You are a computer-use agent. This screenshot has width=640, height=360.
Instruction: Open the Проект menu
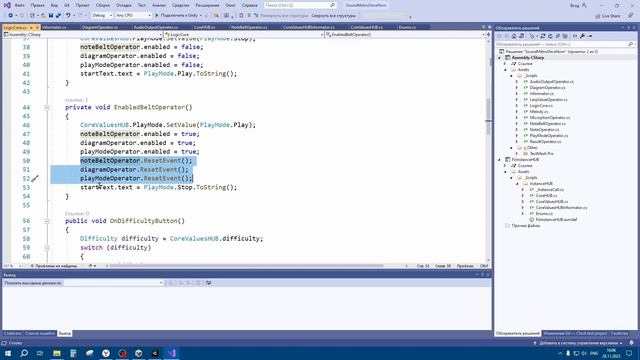click(x=82, y=5)
